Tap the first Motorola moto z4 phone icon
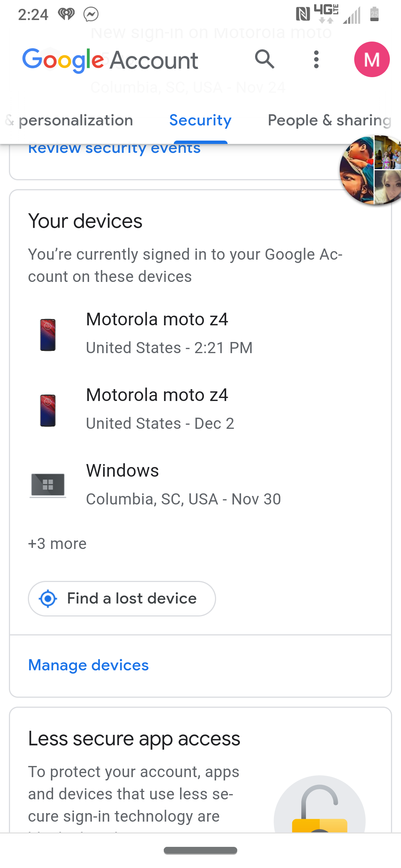This screenshot has width=401, height=868. [x=48, y=335]
